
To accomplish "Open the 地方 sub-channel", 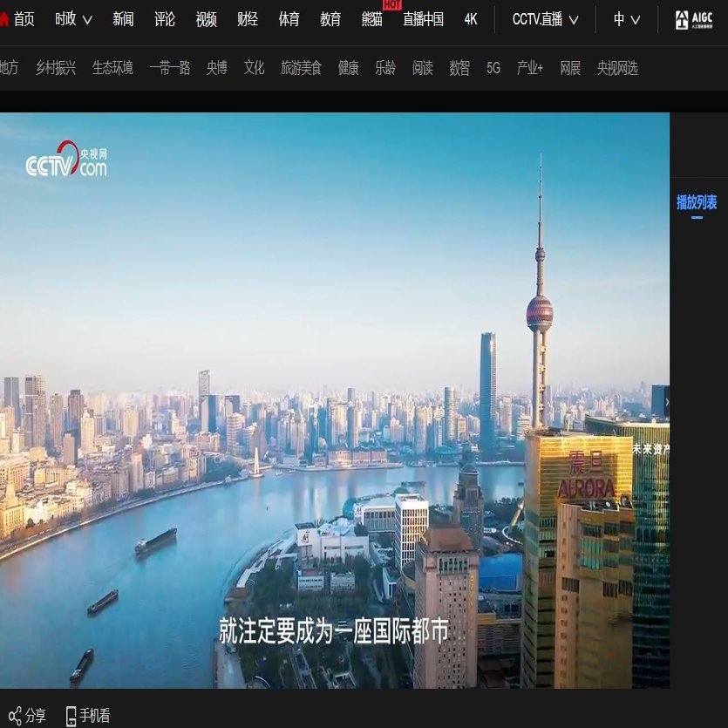I will [9, 68].
